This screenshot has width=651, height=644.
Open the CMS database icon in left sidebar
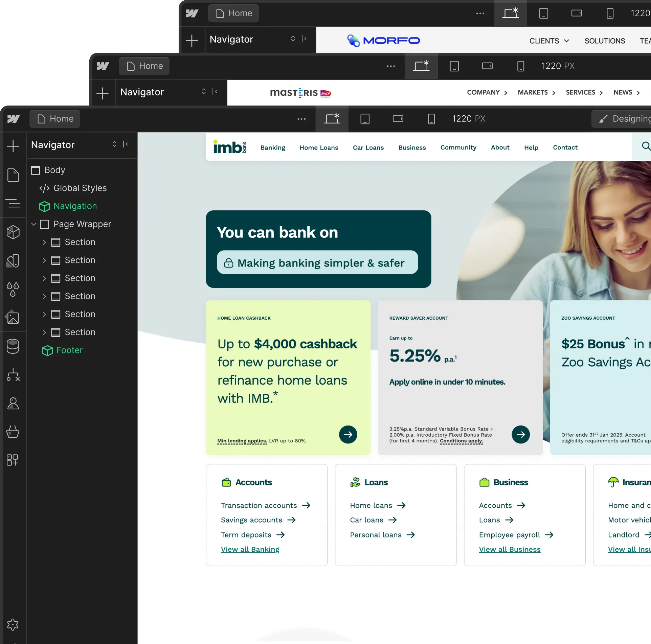(13, 346)
